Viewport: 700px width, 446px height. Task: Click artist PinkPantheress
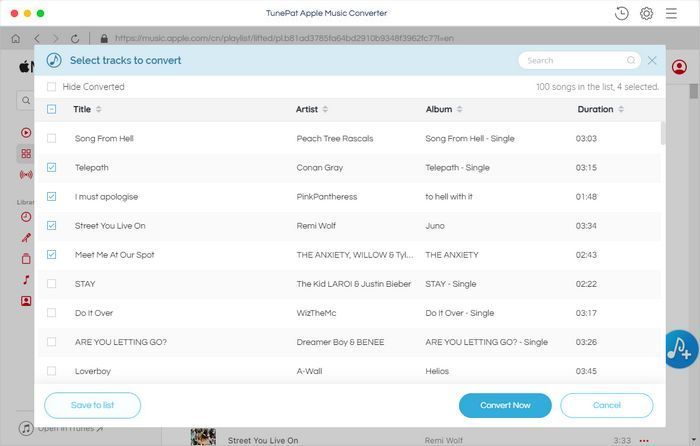(x=327, y=196)
